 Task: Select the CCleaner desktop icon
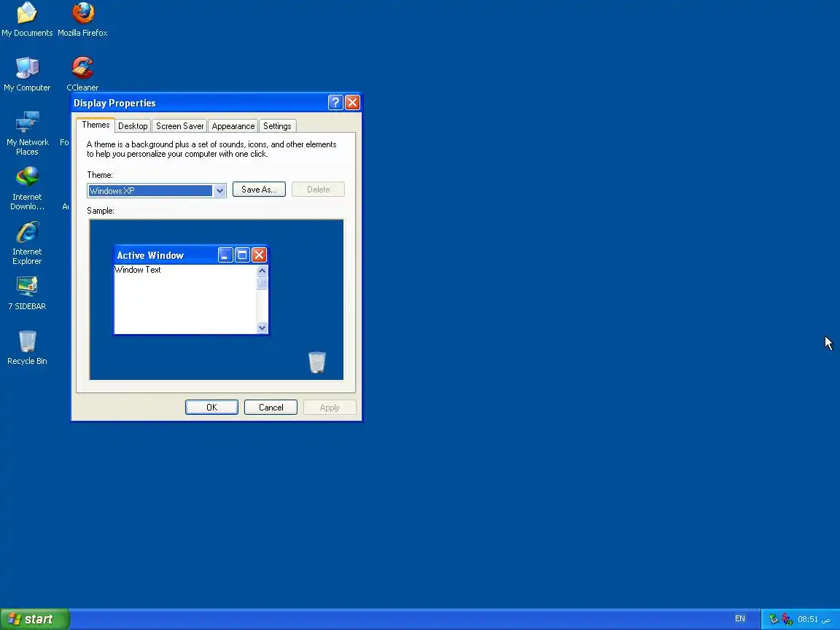(82, 74)
